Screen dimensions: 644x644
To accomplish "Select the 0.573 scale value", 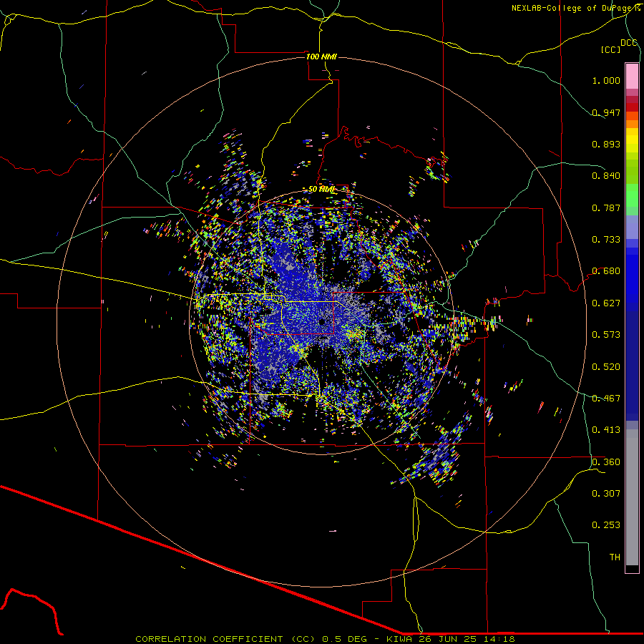I will pos(606,335).
